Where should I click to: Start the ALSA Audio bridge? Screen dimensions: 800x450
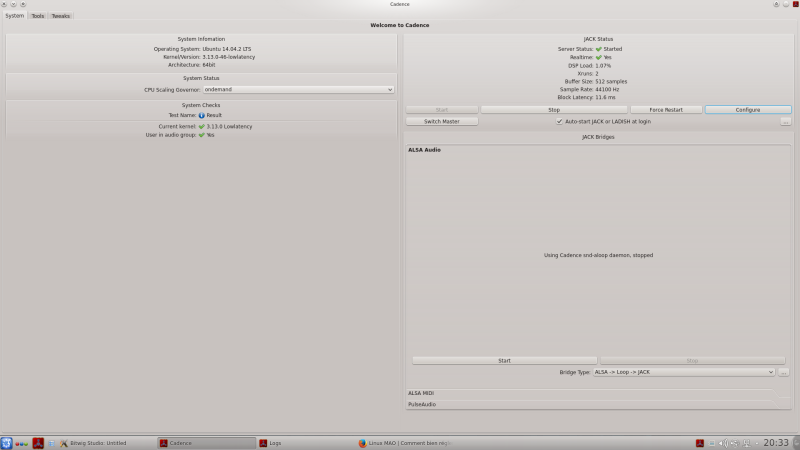click(x=505, y=360)
